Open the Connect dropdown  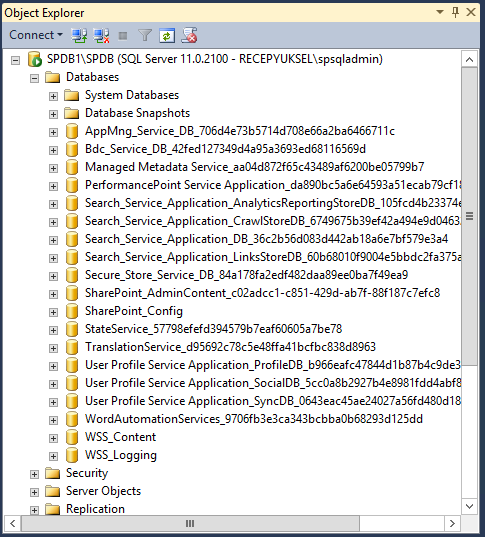click(36, 35)
